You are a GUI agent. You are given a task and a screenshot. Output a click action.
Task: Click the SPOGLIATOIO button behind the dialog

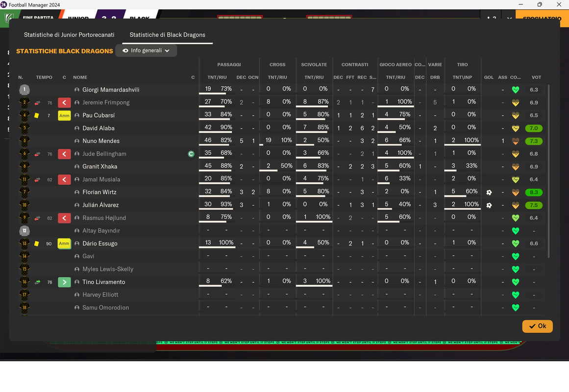tap(542, 18)
